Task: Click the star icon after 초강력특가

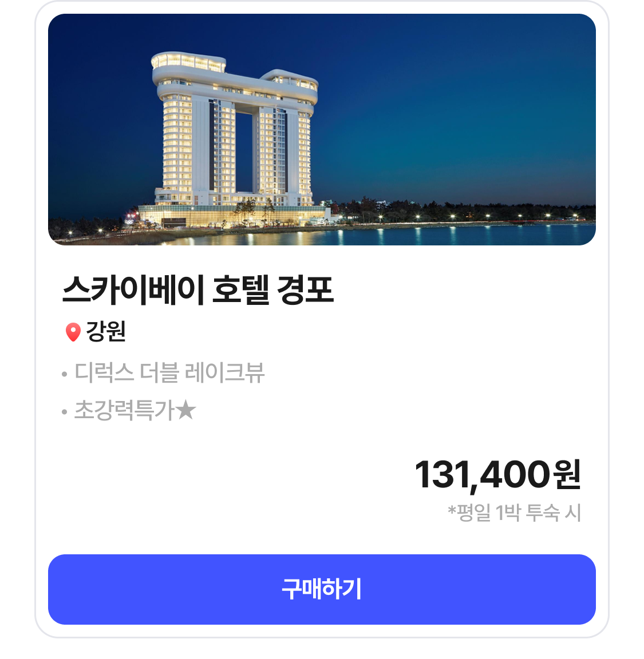Action: [x=186, y=410]
